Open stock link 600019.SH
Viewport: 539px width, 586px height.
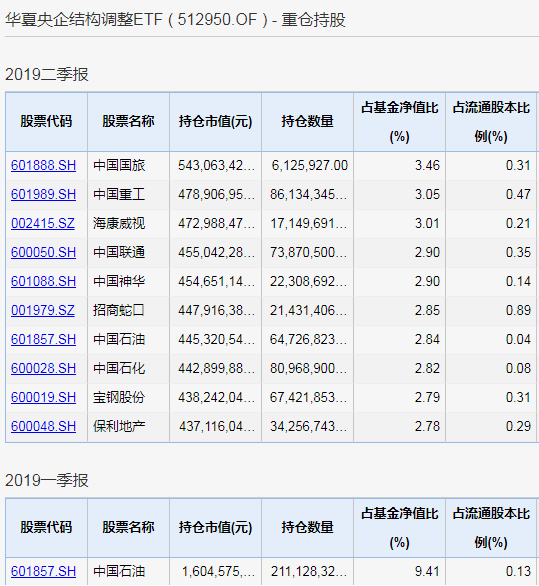(x=43, y=397)
